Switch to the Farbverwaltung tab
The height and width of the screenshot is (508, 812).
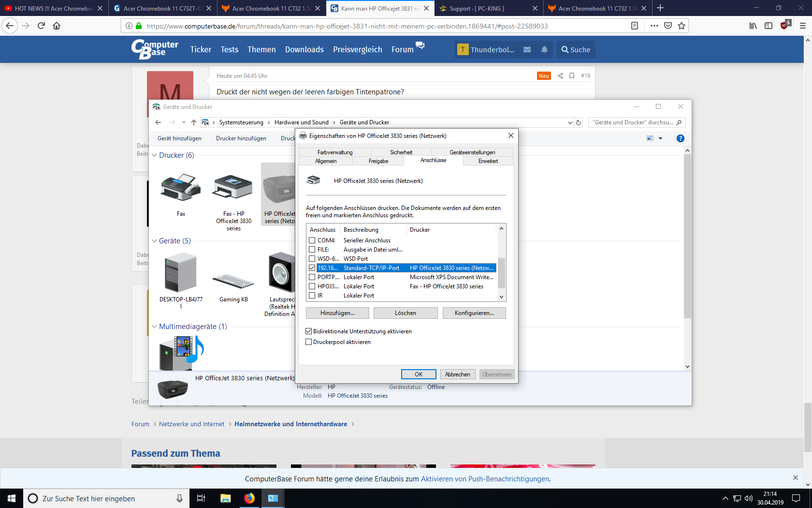coord(335,152)
